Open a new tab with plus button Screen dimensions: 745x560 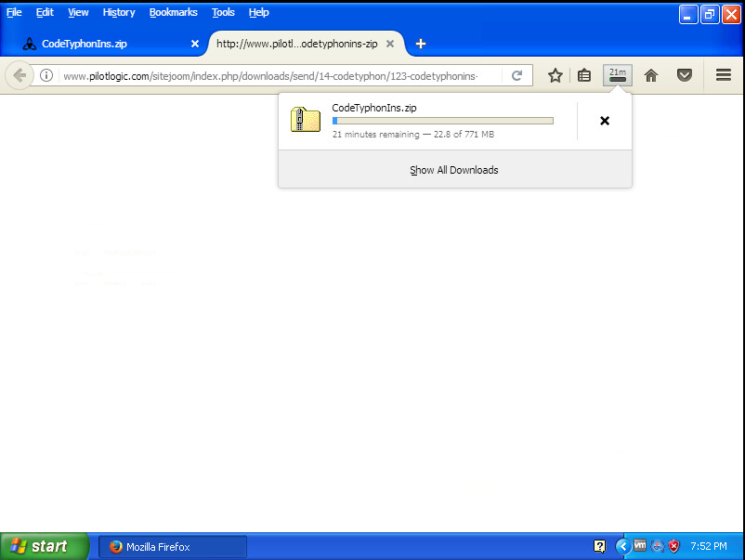coord(421,44)
